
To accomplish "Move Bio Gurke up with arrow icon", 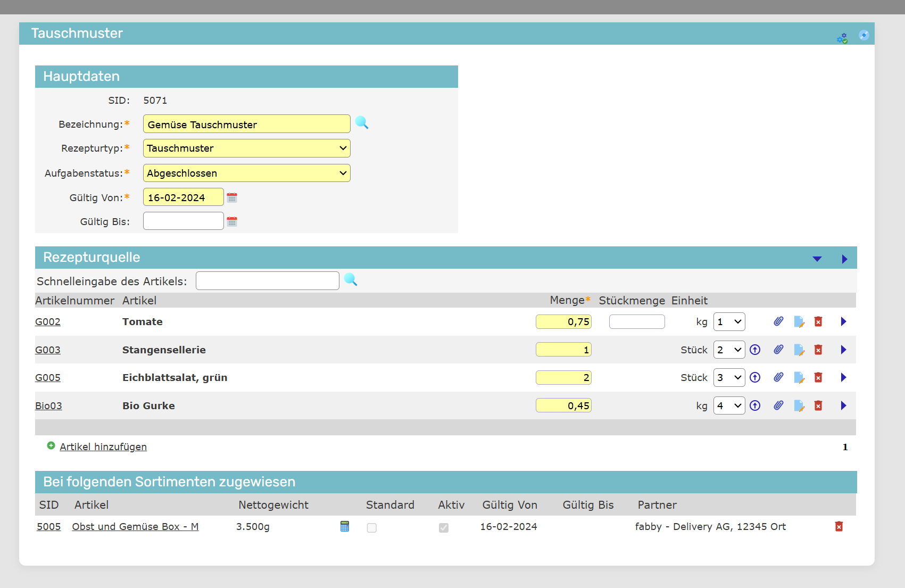I will [755, 406].
